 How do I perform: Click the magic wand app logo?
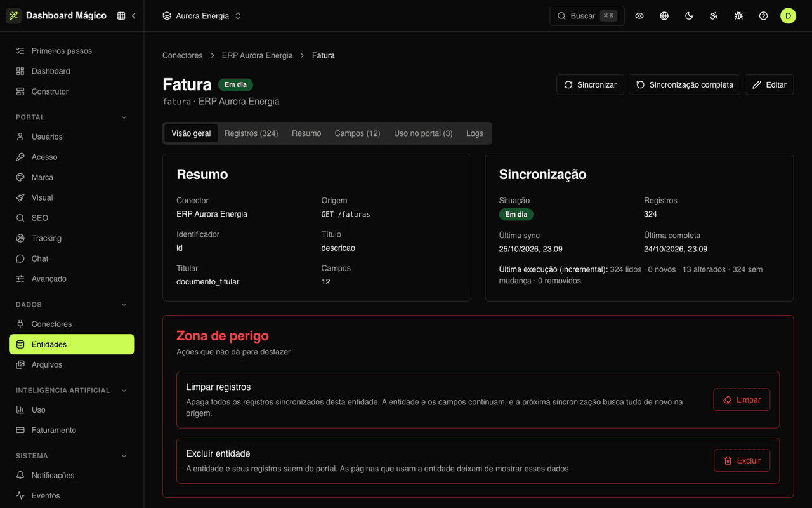[13, 16]
